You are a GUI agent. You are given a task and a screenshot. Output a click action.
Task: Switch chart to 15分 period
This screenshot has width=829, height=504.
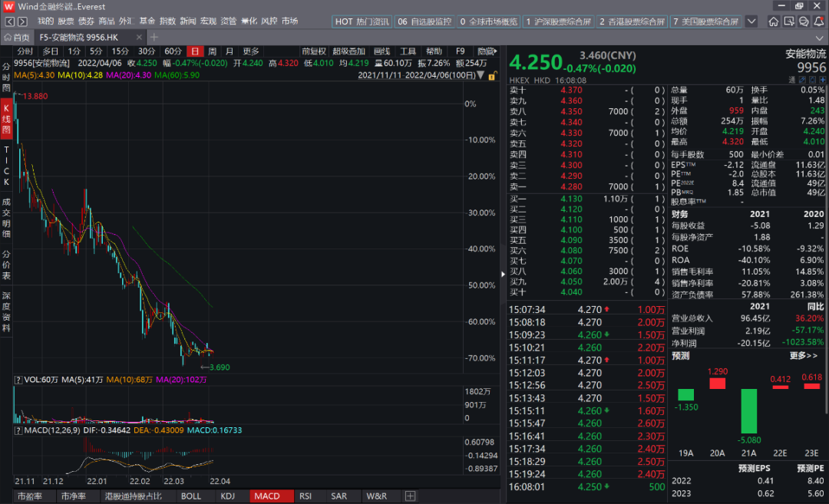tap(120, 51)
